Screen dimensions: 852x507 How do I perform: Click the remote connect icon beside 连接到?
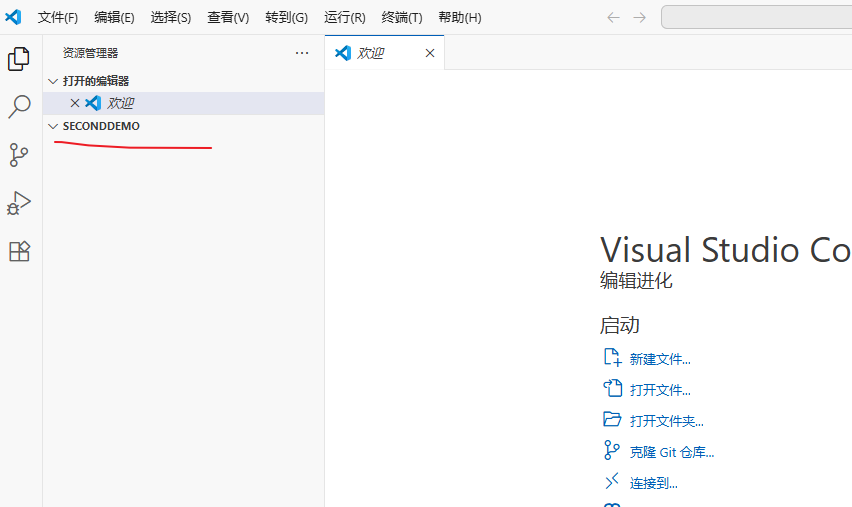point(612,481)
